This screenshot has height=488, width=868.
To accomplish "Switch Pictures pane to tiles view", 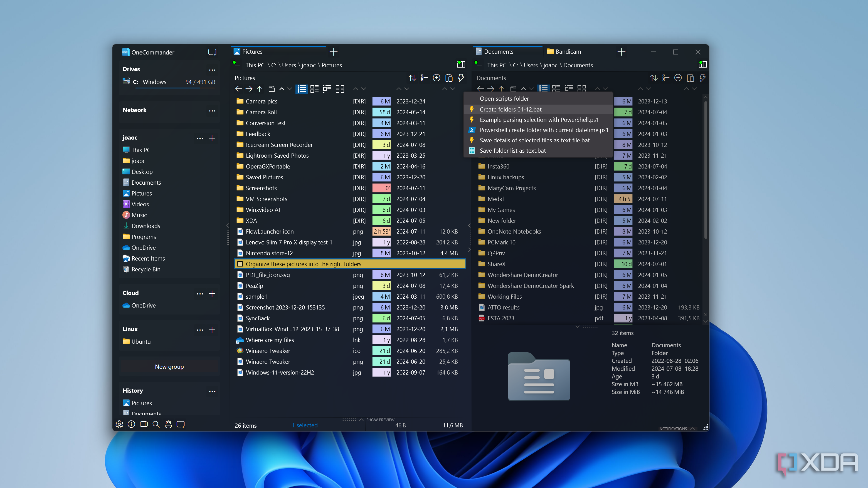I will (340, 89).
